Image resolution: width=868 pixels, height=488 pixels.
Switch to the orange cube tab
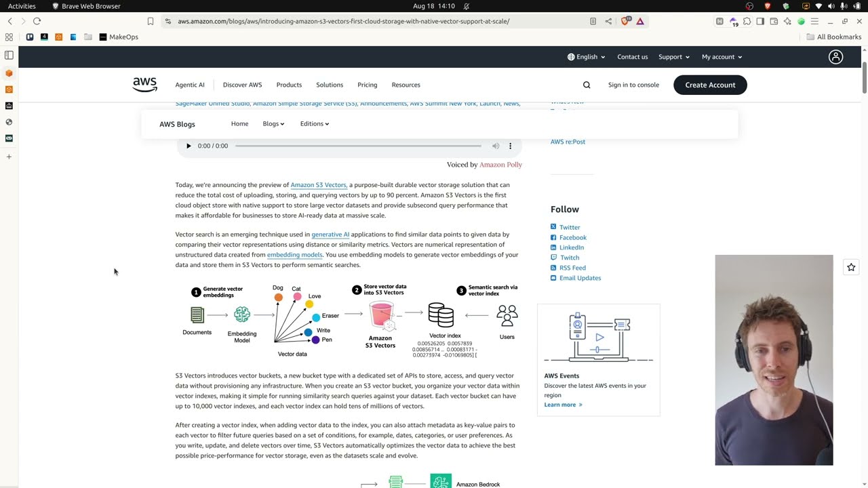(x=9, y=73)
